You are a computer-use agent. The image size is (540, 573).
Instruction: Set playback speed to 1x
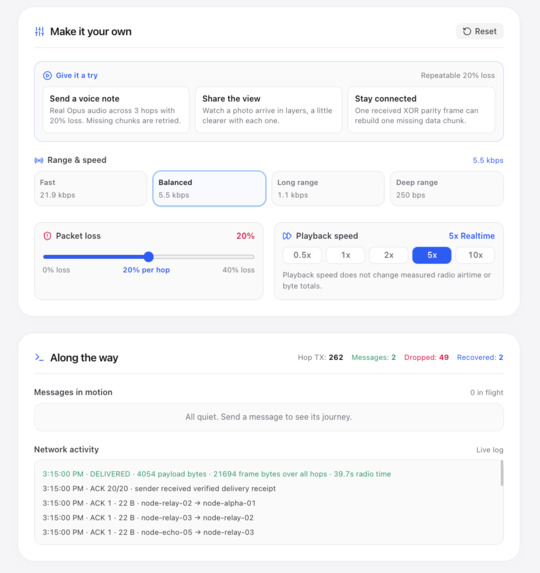(346, 255)
